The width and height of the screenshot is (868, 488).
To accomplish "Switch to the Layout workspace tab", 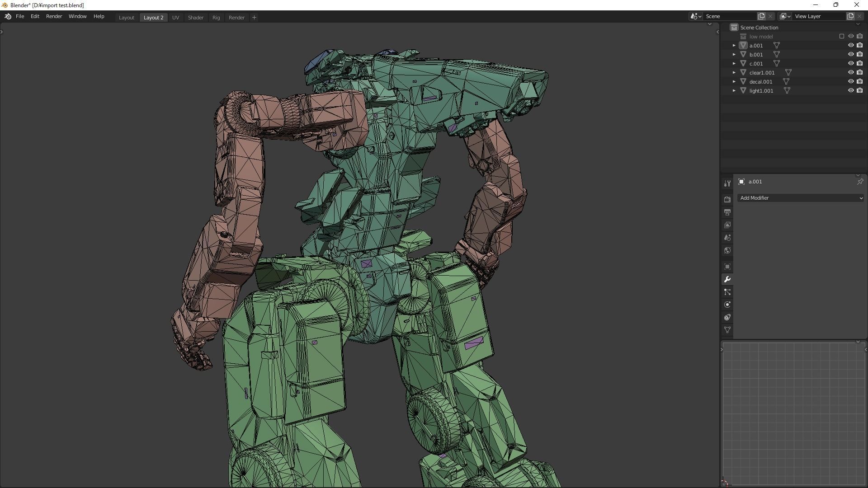I will 126,18.
